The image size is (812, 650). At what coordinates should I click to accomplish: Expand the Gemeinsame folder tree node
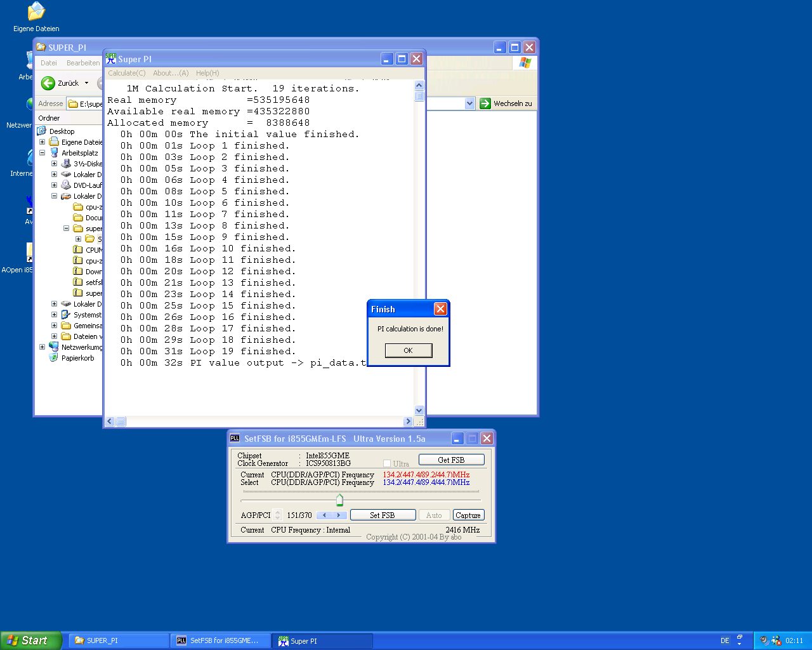[x=54, y=325]
